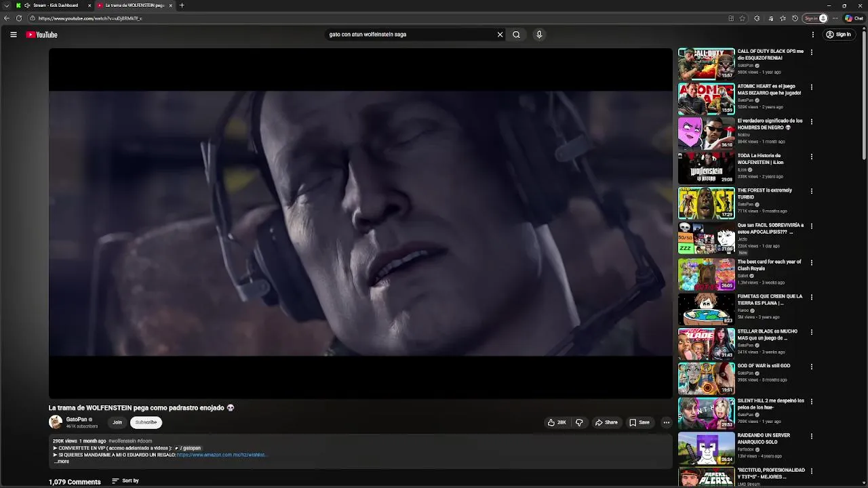
Task: Share the Wolfenstein video
Action: coord(606,422)
